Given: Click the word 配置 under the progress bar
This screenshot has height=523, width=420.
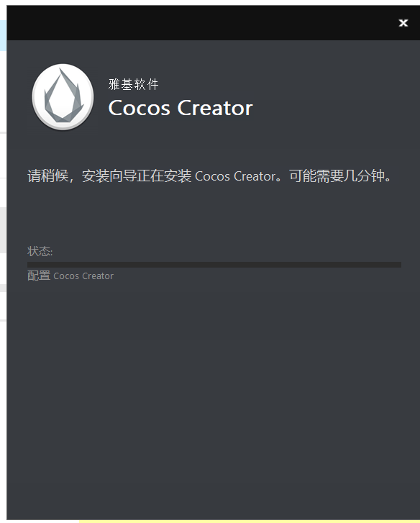Looking at the screenshot, I should point(39,276).
